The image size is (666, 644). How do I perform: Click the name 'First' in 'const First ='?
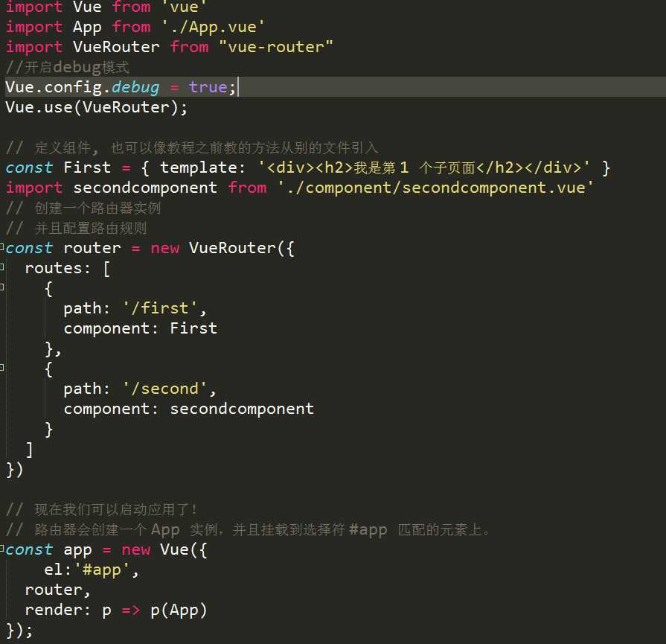tap(87, 168)
